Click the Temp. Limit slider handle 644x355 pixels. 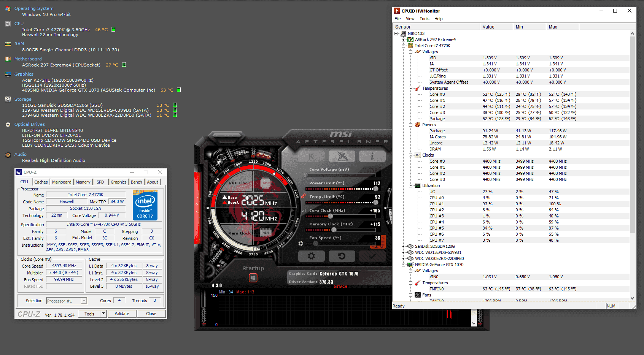[376, 203]
